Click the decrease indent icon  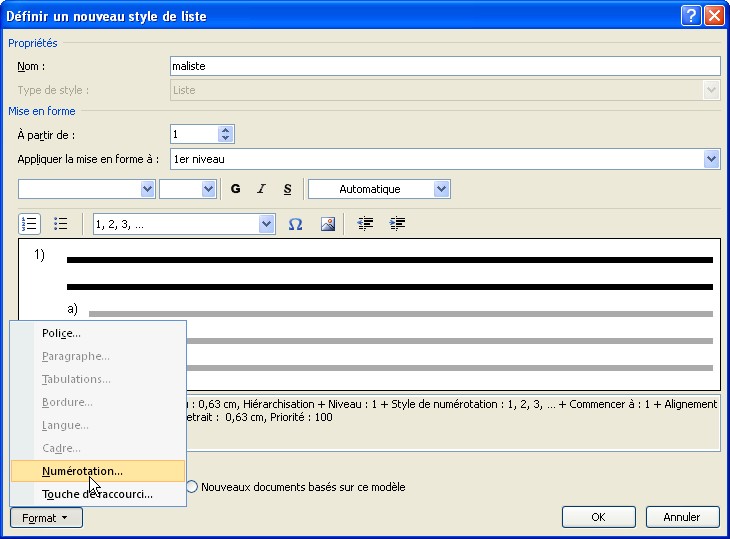[365, 225]
